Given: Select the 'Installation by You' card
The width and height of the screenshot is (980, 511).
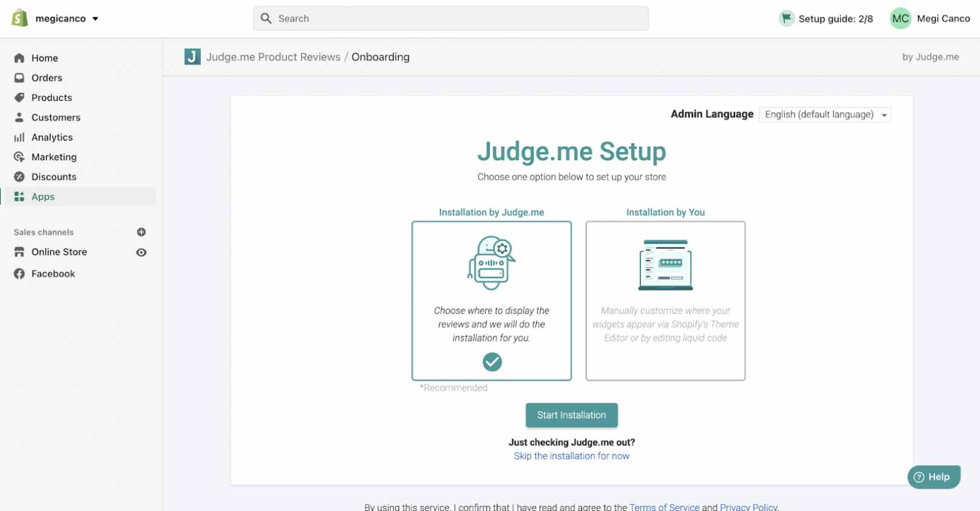Looking at the screenshot, I should [665, 301].
